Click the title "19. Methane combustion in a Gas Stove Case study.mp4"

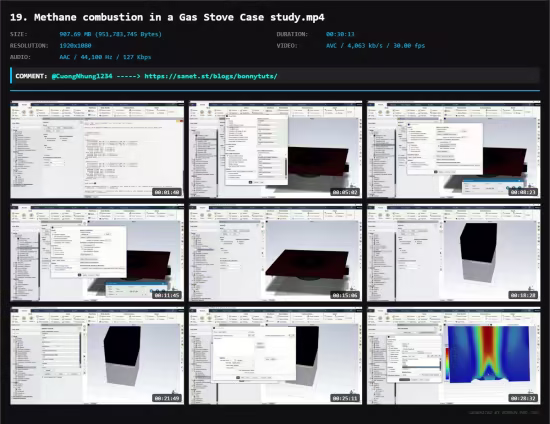click(167, 17)
